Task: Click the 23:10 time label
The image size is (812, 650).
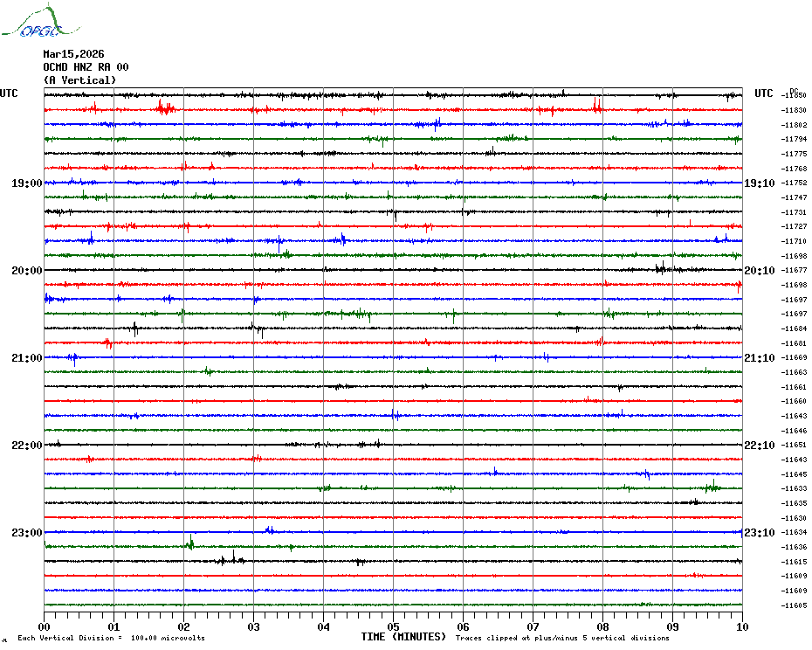Action: coord(760,532)
